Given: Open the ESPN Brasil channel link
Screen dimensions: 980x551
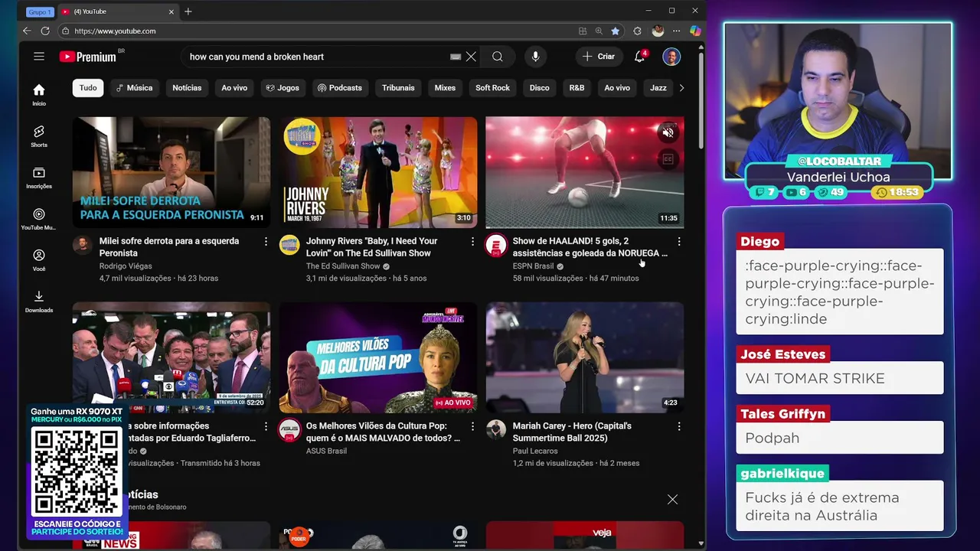Looking at the screenshot, I should point(533,266).
